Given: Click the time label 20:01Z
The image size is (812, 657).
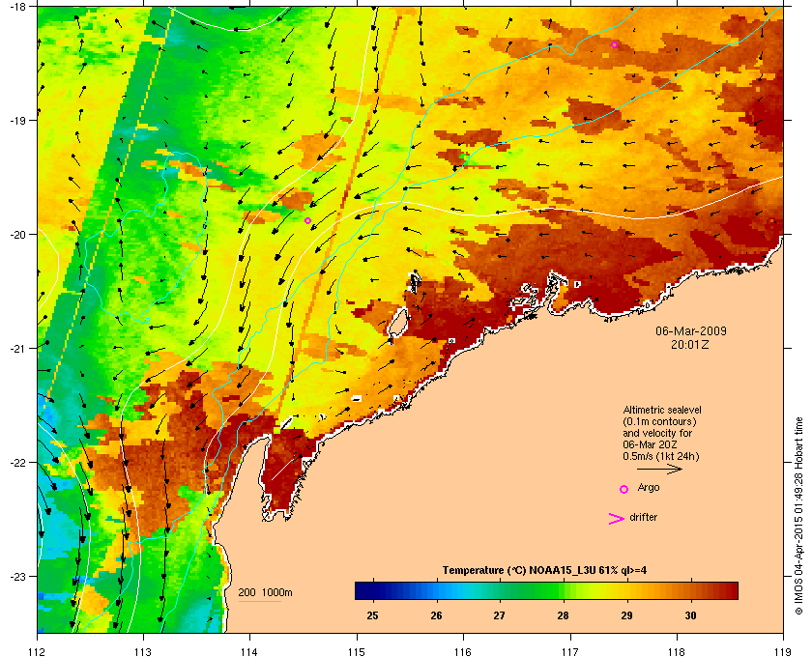Looking at the screenshot, I should pyautogui.click(x=690, y=344).
